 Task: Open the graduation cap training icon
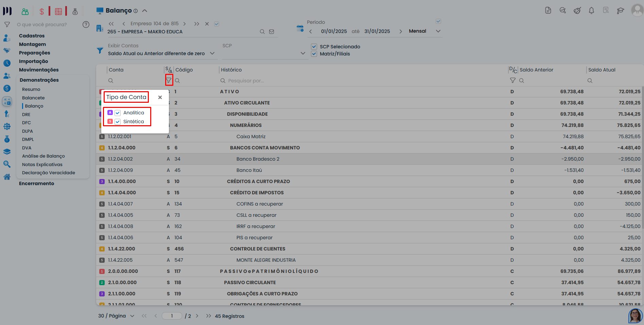click(621, 11)
